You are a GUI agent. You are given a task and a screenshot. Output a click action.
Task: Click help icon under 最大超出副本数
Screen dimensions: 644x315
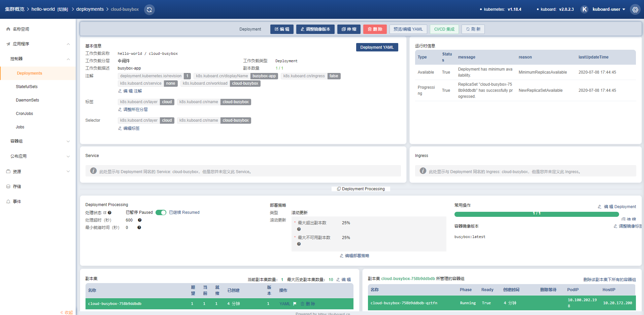click(x=299, y=229)
